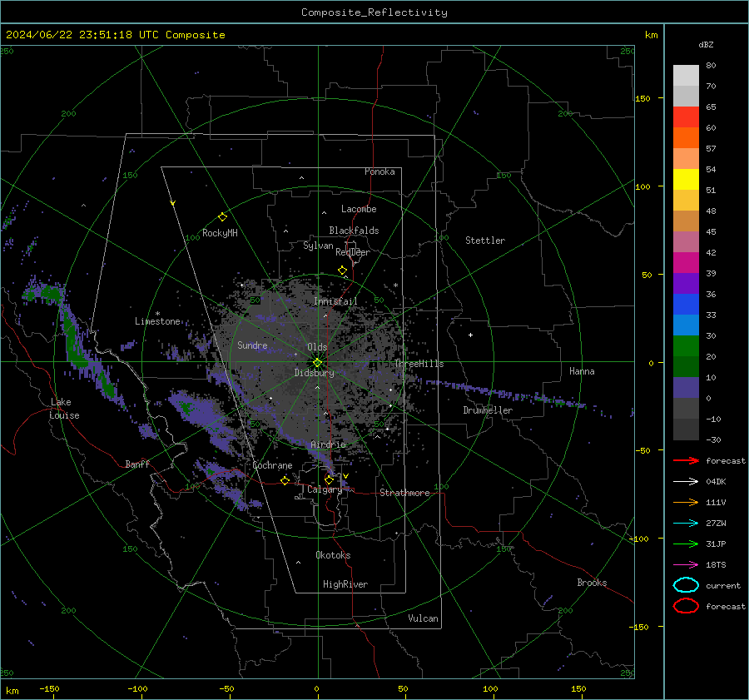The image size is (749, 700).
Task: Click the yellow diamond marker beside RockyMH
Action: tap(222, 217)
